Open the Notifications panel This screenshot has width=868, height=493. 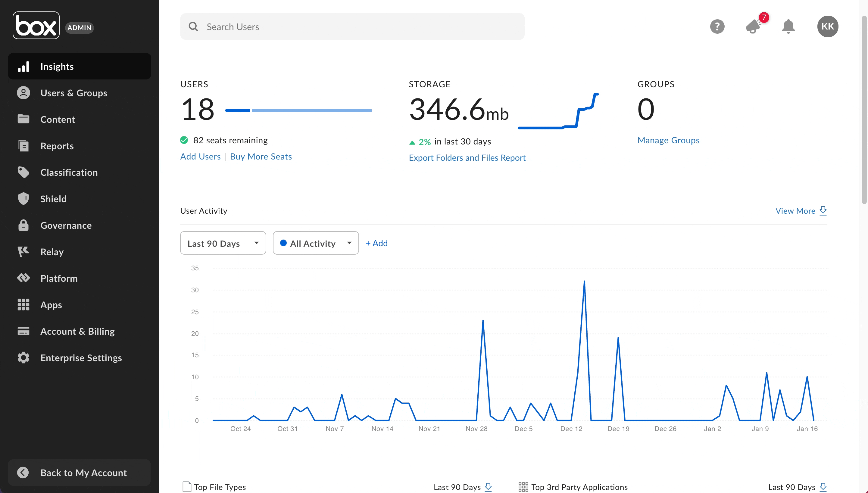click(x=789, y=26)
